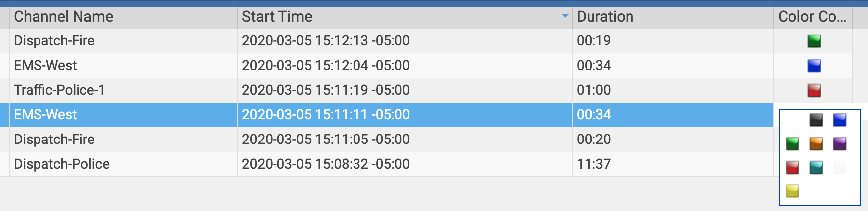Click the Color Code column header

(812, 17)
